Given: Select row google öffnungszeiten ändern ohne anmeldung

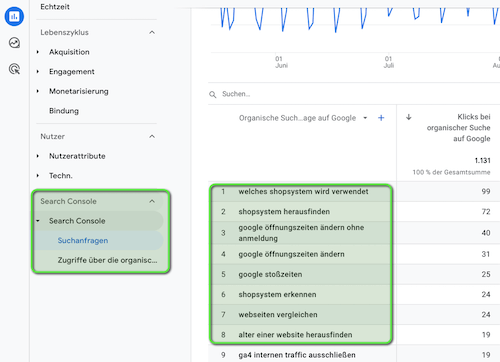Looking at the screenshot, I should (x=301, y=233).
